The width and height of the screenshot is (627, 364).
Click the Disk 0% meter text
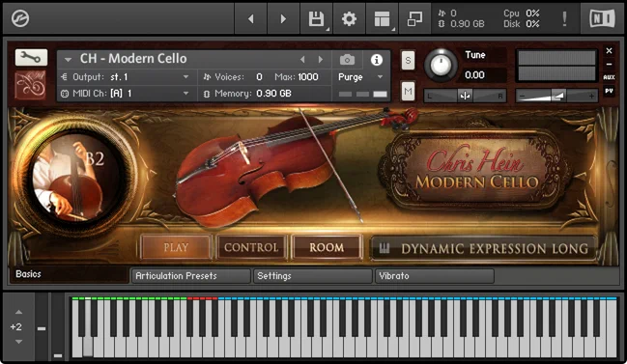[x=522, y=24]
